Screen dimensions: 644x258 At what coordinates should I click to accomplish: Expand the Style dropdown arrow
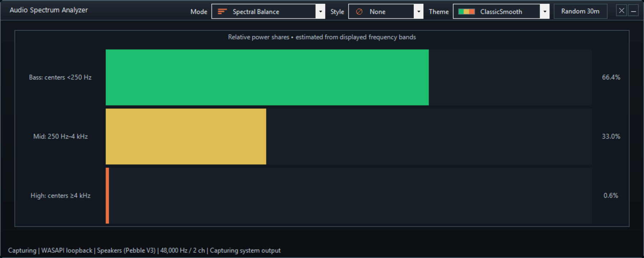[419, 11]
